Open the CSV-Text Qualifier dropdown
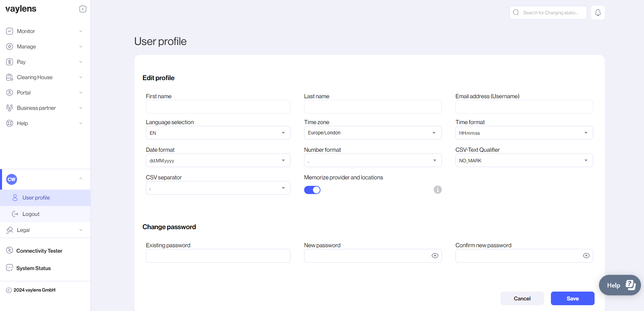644x311 pixels. point(524,160)
